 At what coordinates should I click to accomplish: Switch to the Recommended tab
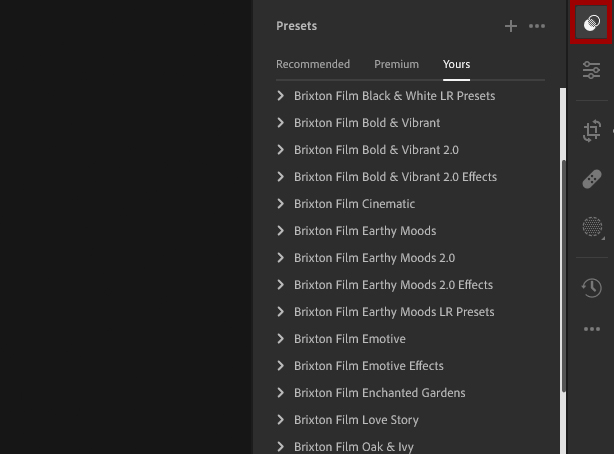click(313, 64)
